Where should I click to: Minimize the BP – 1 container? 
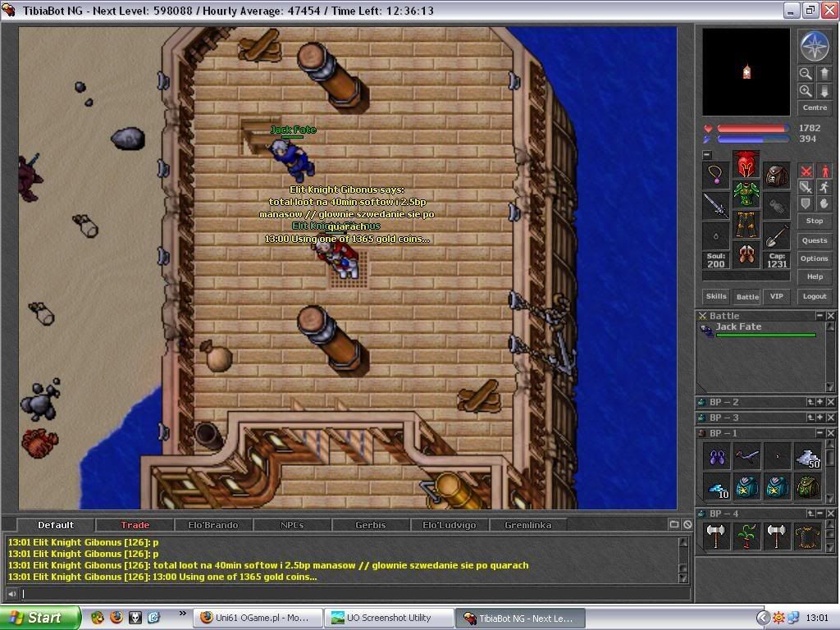pyautogui.click(x=819, y=432)
